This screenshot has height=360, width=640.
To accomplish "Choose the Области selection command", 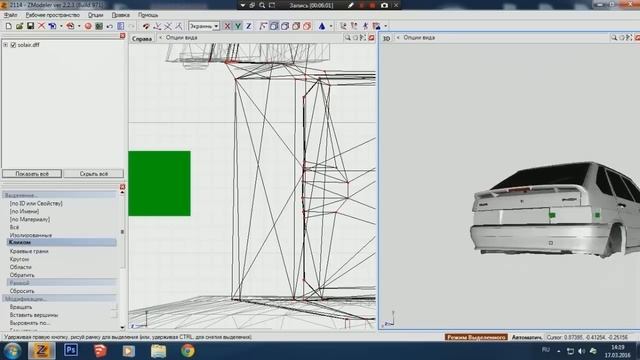I will [x=20, y=267].
